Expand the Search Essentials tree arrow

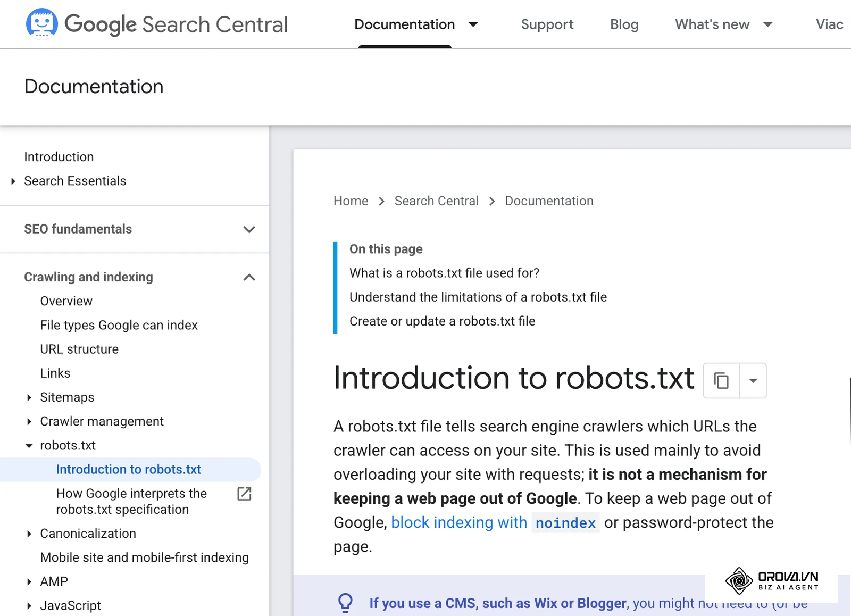point(13,181)
